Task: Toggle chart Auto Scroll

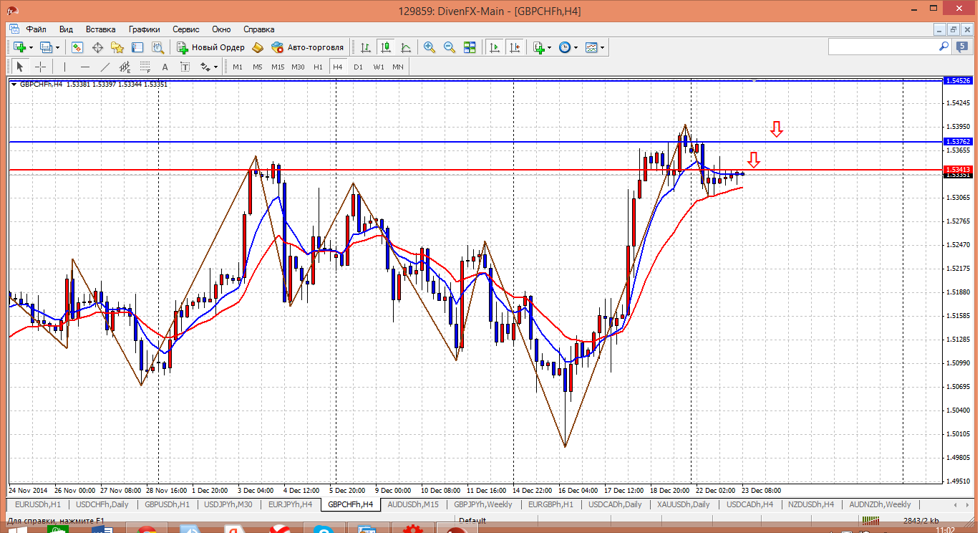Action: pos(494,47)
